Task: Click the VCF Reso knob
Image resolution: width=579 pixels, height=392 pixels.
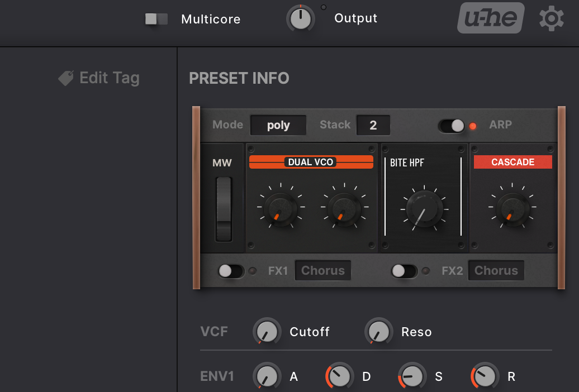Action: (378, 331)
